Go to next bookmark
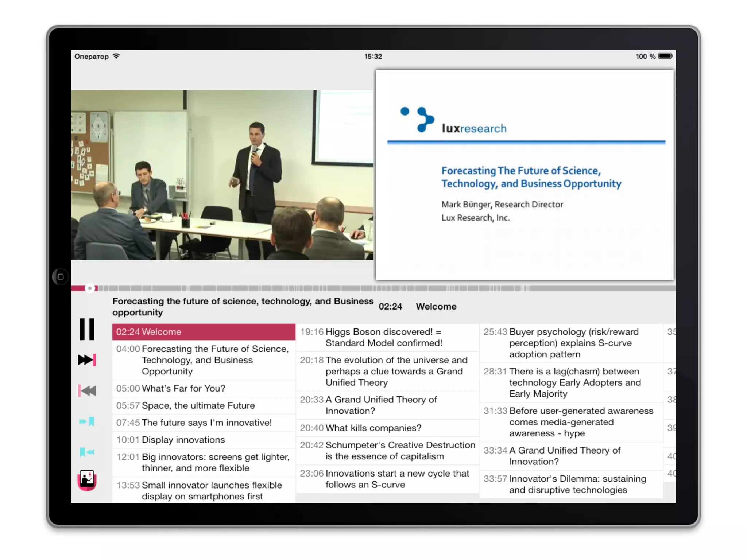The width and height of the screenshot is (747, 560). [x=87, y=422]
